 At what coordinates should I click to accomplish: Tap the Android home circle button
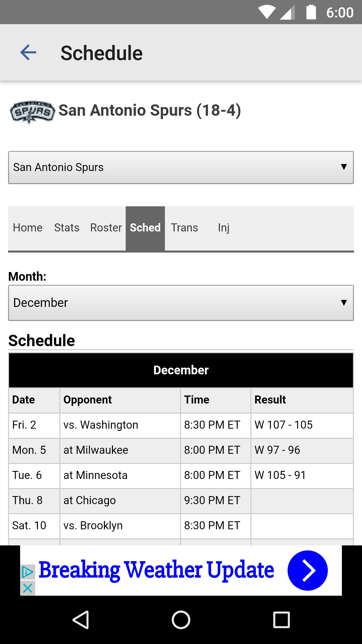tap(181, 620)
